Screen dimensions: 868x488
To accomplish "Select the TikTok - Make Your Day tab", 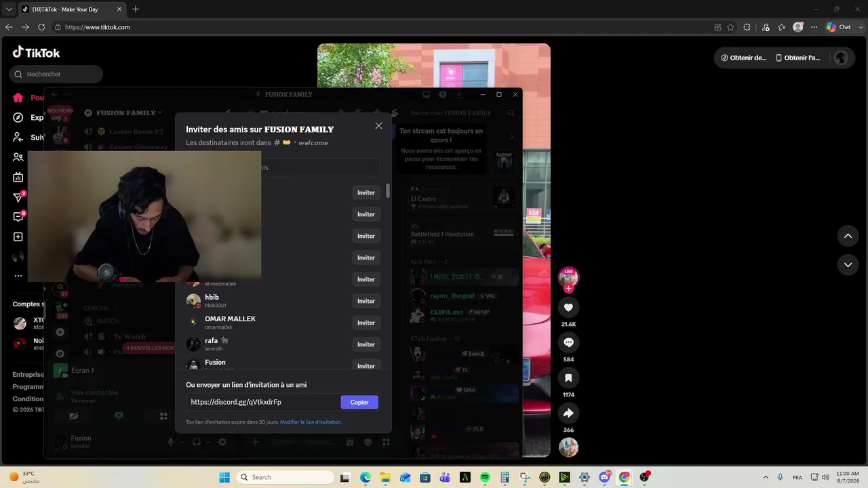I will coord(71,9).
